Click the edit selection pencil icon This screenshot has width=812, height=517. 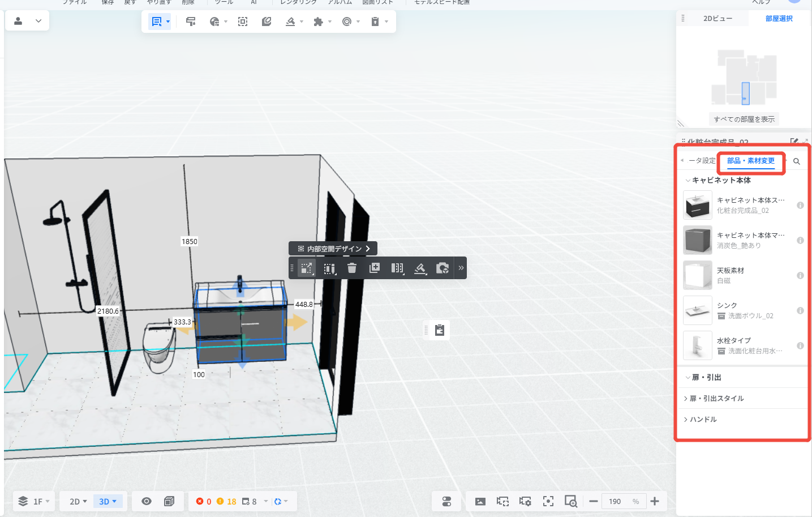(x=330, y=268)
